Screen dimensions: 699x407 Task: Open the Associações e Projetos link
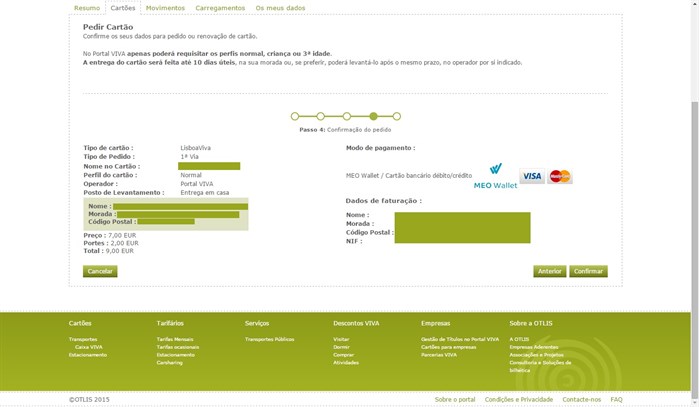[x=536, y=355]
